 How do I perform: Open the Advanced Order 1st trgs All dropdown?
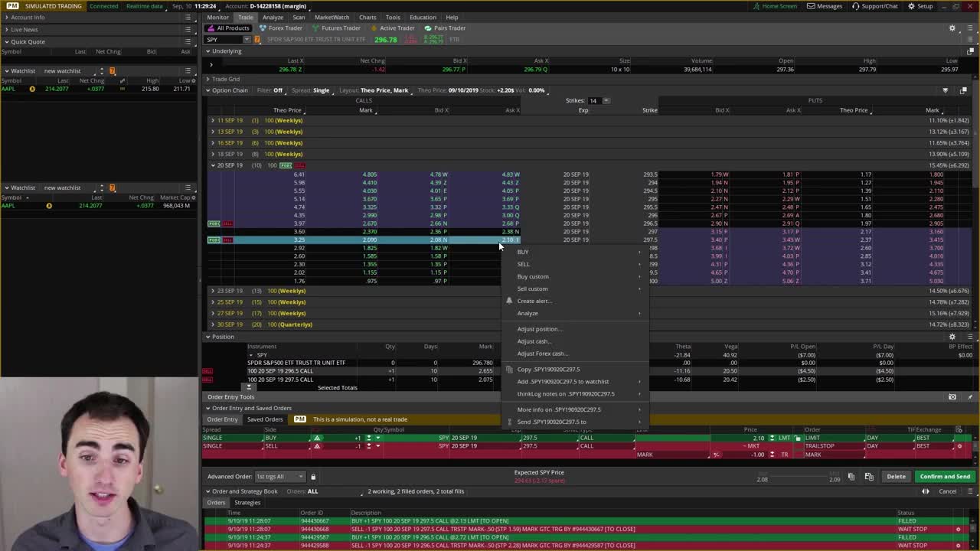pos(279,477)
